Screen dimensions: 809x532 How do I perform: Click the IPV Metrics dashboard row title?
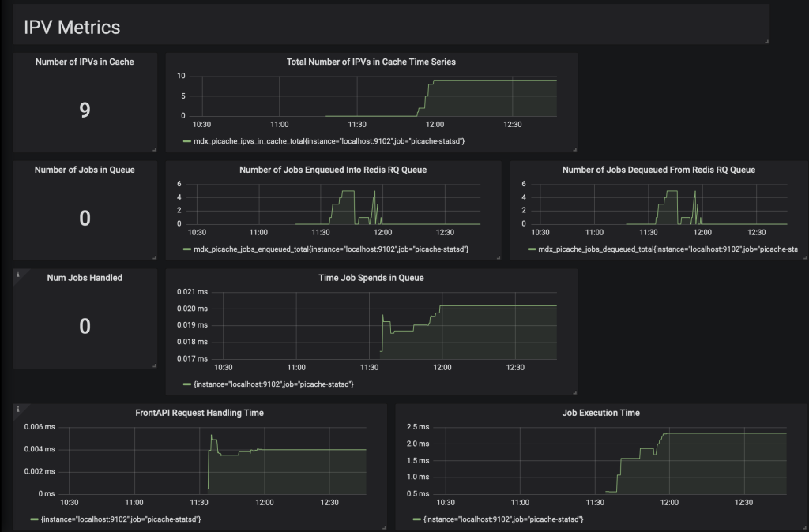(72, 27)
